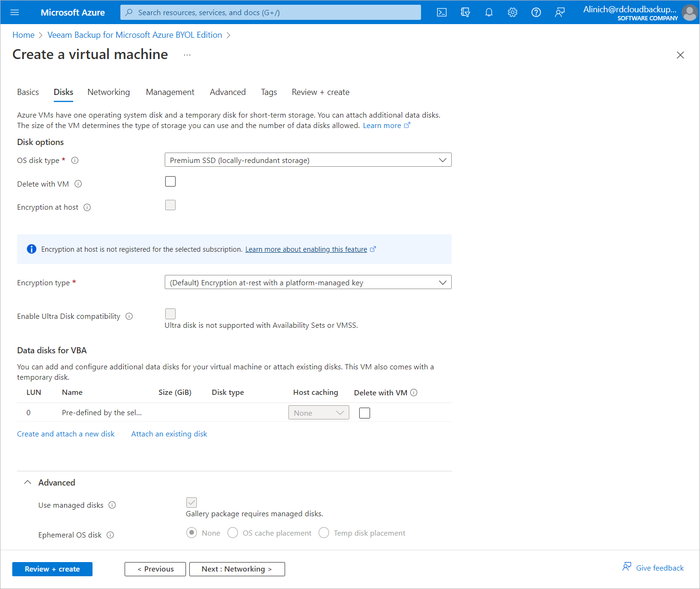Viewport: 700px width, 589px height.
Task: Click Next : Networking button
Action: coord(237,569)
